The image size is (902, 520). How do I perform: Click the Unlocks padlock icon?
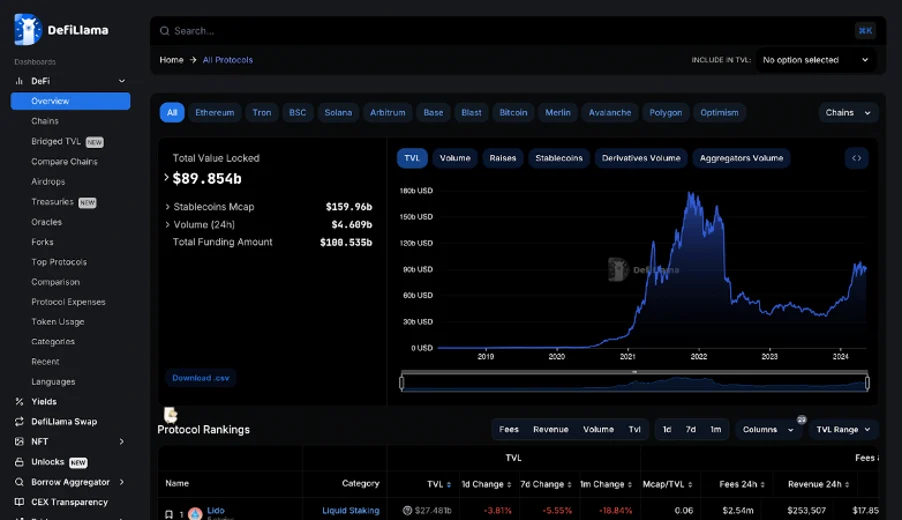point(19,462)
